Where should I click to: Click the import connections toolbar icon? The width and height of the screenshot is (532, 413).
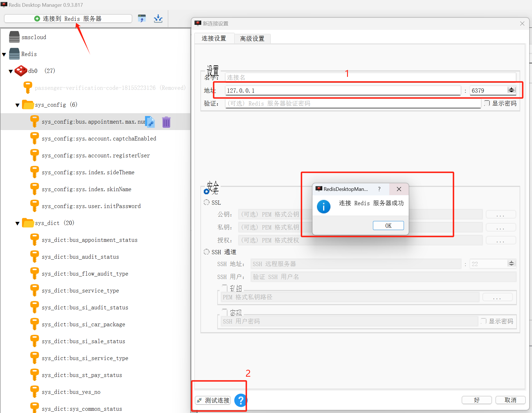click(x=142, y=19)
